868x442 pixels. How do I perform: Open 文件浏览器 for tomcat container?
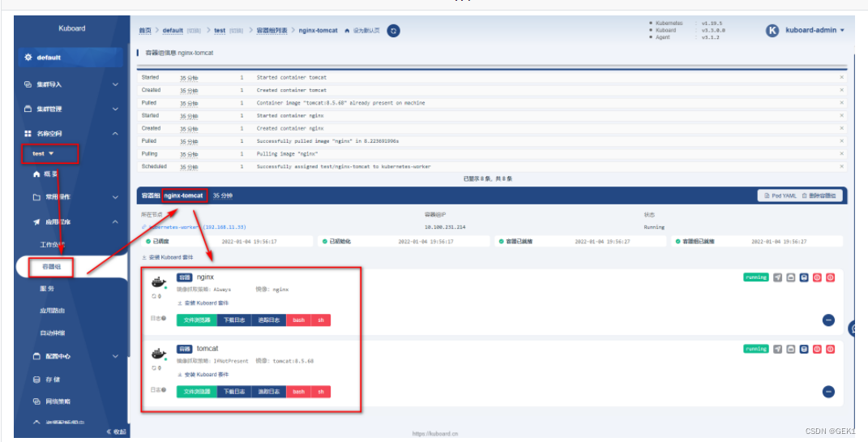(197, 392)
